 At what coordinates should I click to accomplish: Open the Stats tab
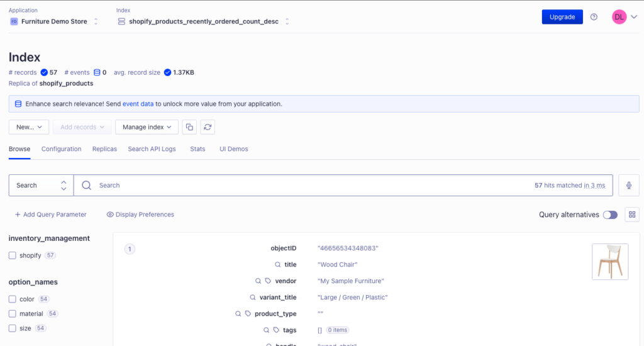pyautogui.click(x=197, y=149)
